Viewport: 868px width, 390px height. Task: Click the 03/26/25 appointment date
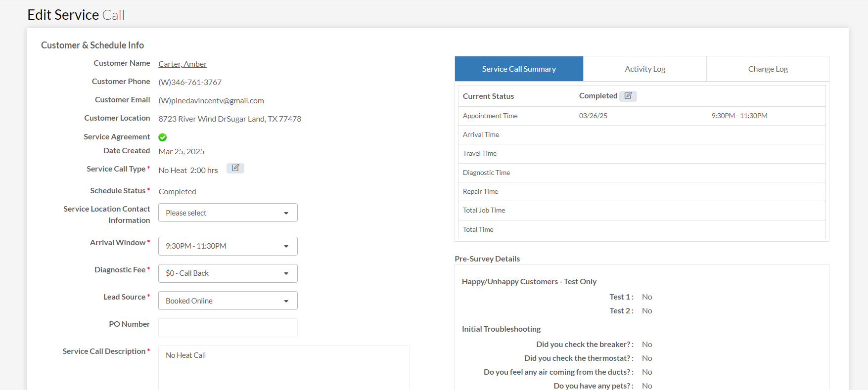point(593,116)
